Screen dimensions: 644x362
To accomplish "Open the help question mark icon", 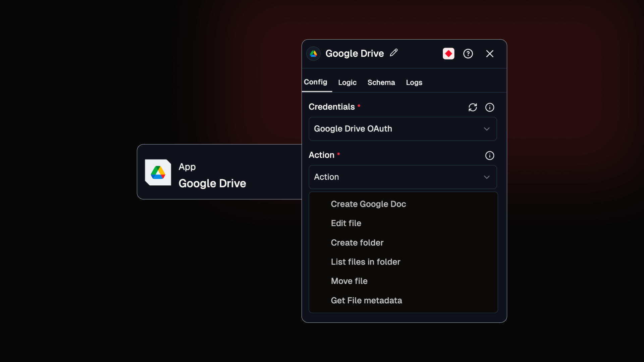I will [x=468, y=54].
